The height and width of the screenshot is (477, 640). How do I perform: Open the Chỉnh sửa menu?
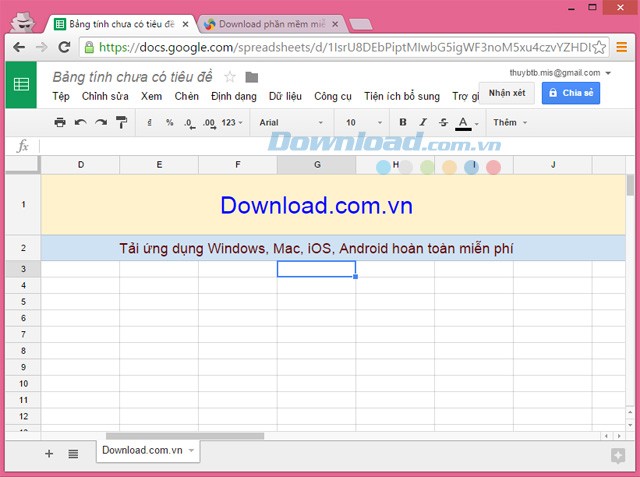[105, 96]
